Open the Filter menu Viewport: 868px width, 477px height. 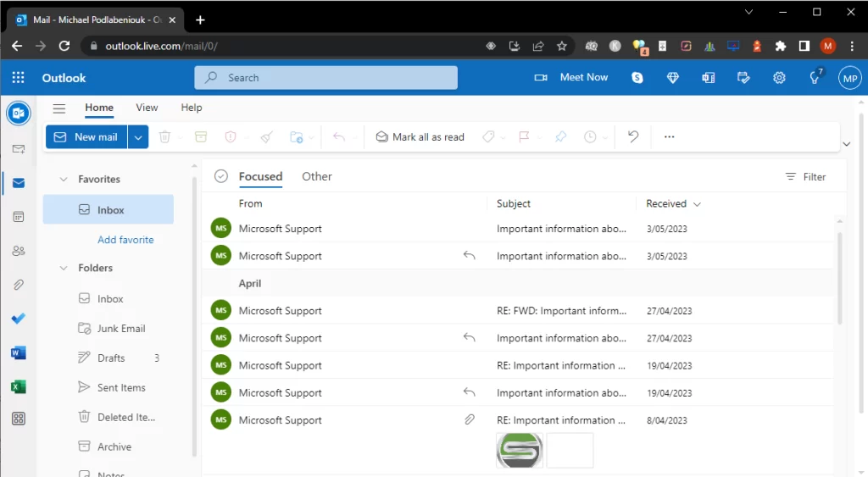[805, 176]
